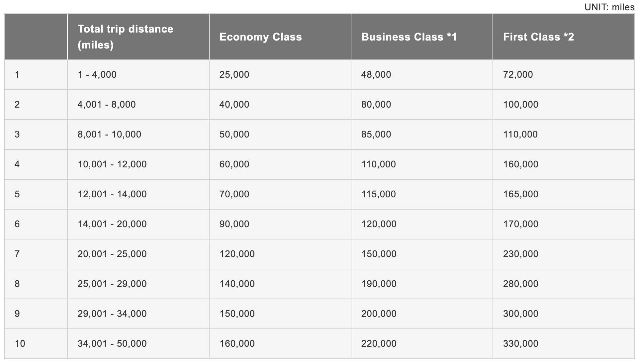Screen dimensions: 641x364
Task: Click the UNIT: miles label
Action: 609,7
